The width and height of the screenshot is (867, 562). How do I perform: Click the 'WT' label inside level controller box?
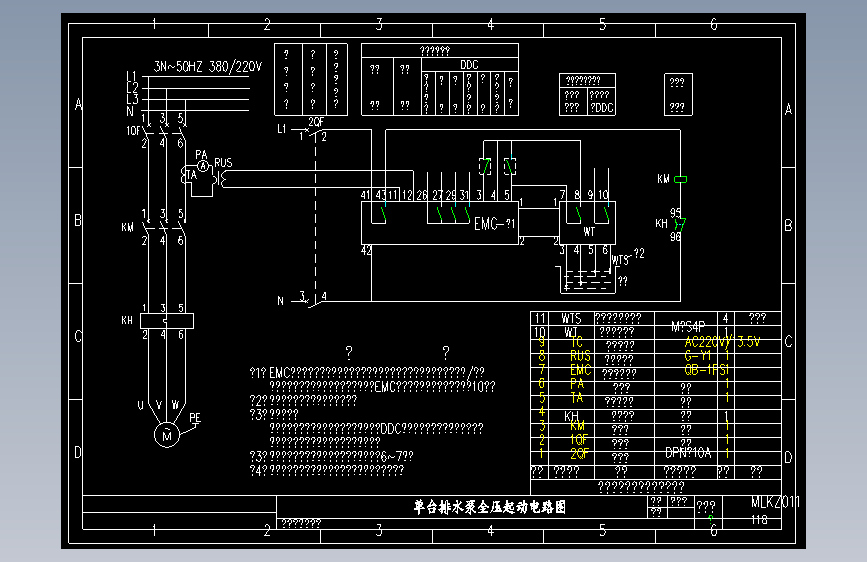[589, 231]
